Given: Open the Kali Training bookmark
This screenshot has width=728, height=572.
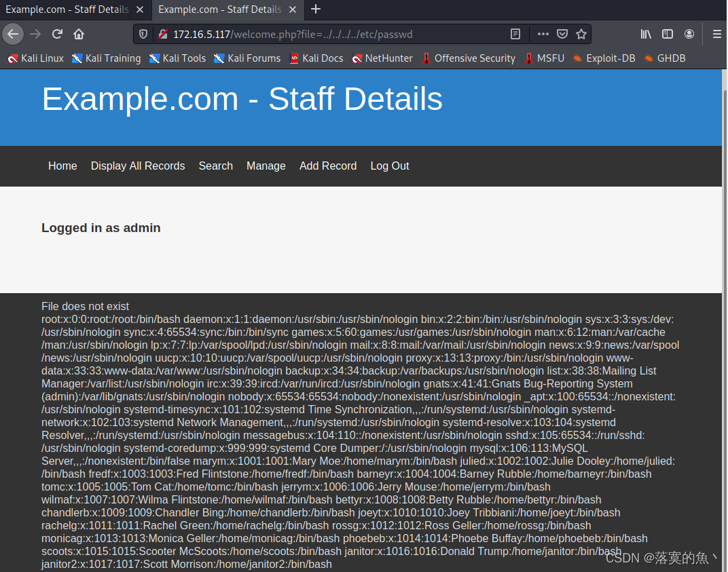Looking at the screenshot, I should pyautogui.click(x=107, y=58).
